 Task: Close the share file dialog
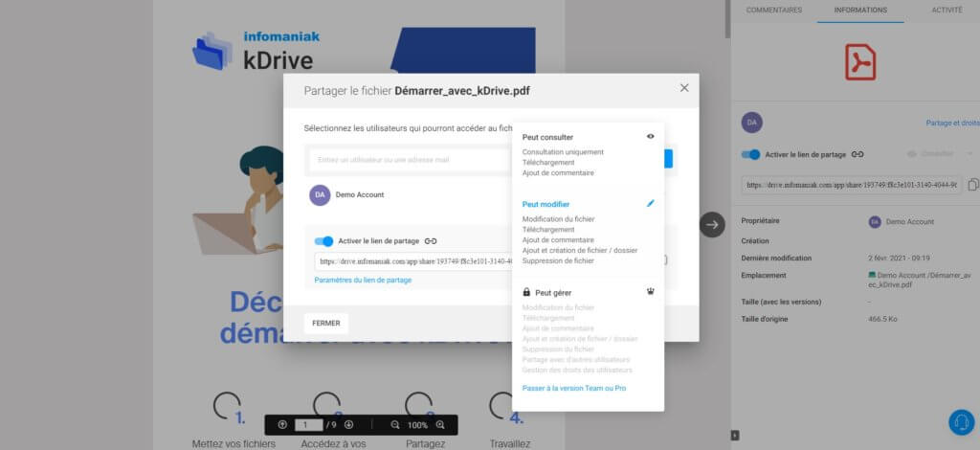pyautogui.click(x=683, y=88)
